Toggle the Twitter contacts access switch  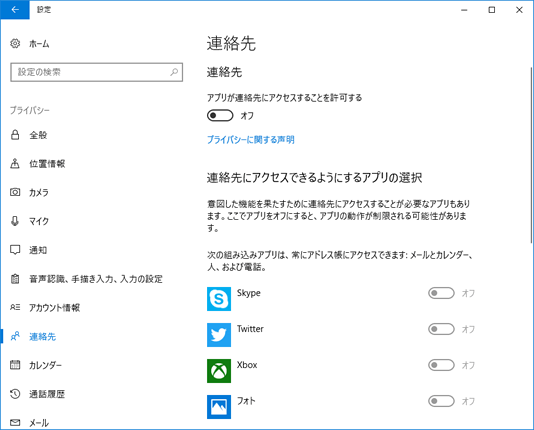point(441,329)
